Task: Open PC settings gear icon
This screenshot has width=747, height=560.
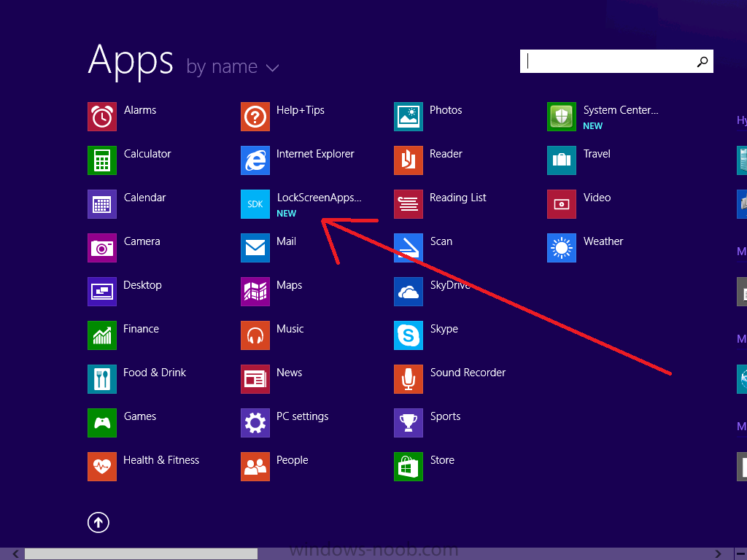Action: [x=255, y=424]
